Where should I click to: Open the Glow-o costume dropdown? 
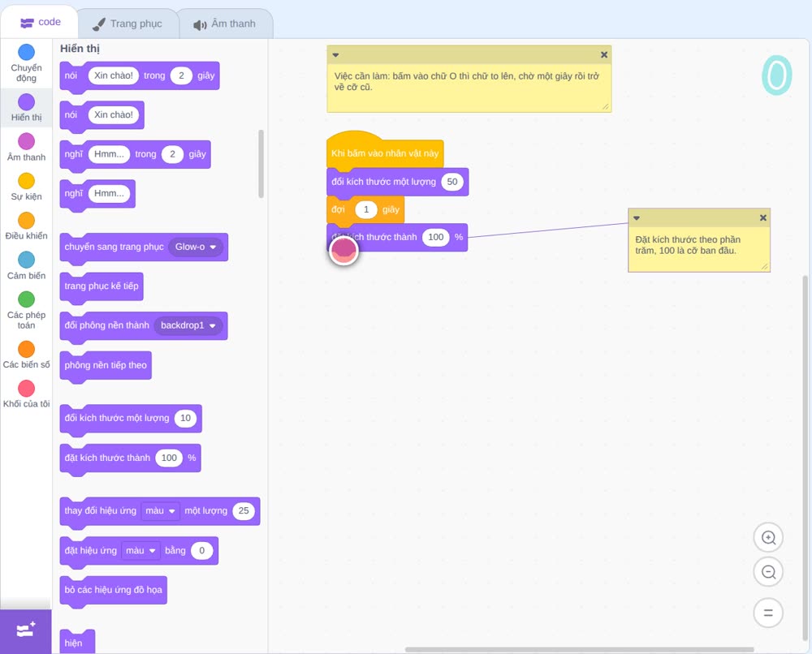point(195,247)
